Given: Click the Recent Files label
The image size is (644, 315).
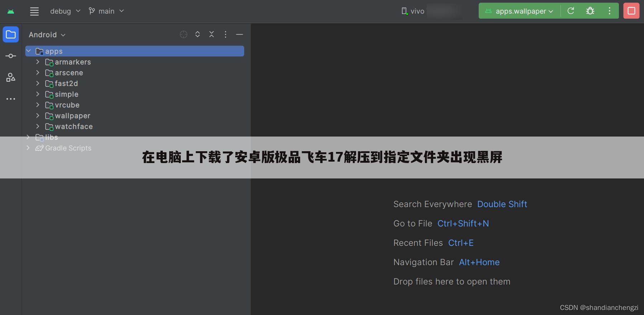Looking at the screenshot, I should [418, 243].
